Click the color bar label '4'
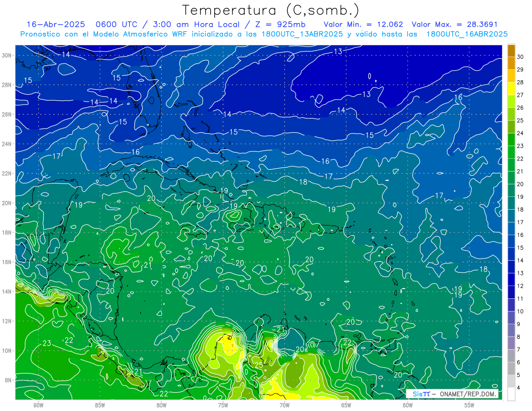 click(519, 388)
